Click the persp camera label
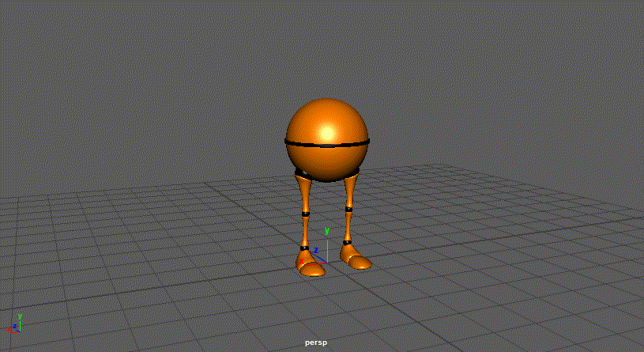644x352 pixels. [316, 343]
